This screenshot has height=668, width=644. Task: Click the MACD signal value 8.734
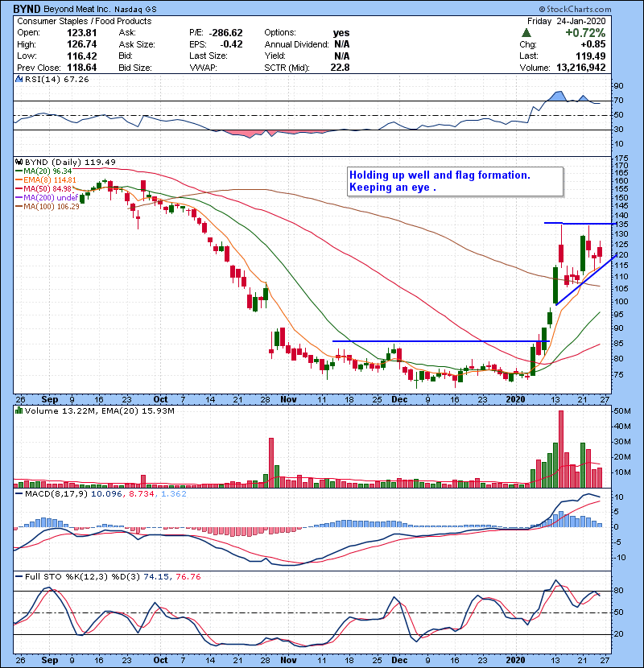pos(142,494)
